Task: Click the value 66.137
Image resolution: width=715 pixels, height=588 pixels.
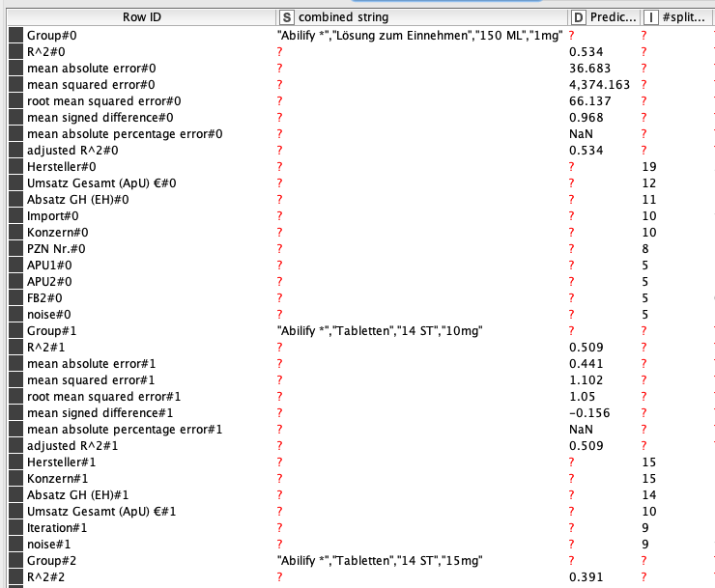Action: pyautogui.click(x=589, y=101)
